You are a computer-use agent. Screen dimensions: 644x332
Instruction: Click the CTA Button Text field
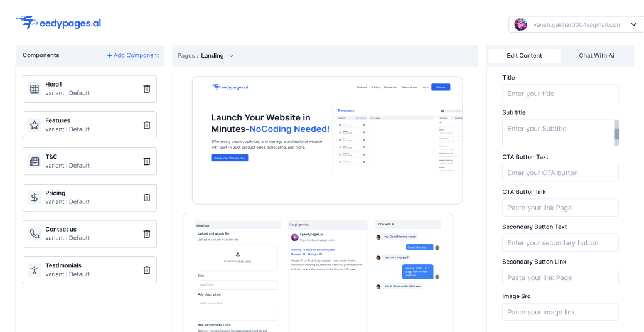pos(560,173)
